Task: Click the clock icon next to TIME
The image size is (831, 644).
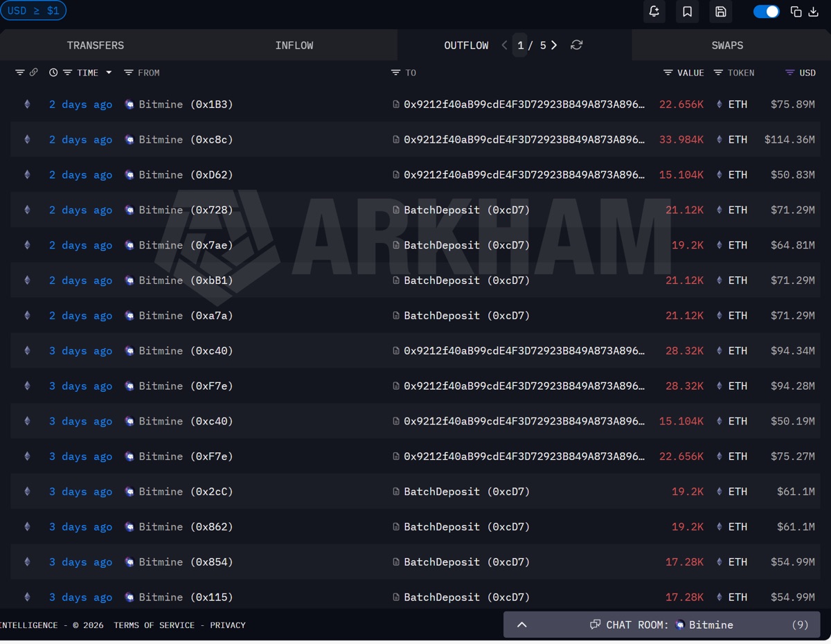Action: coord(53,73)
